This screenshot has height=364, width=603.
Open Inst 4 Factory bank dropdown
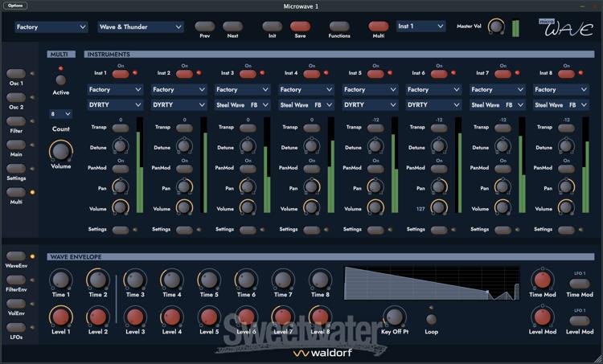pyautogui.click(x=306, y=89)
